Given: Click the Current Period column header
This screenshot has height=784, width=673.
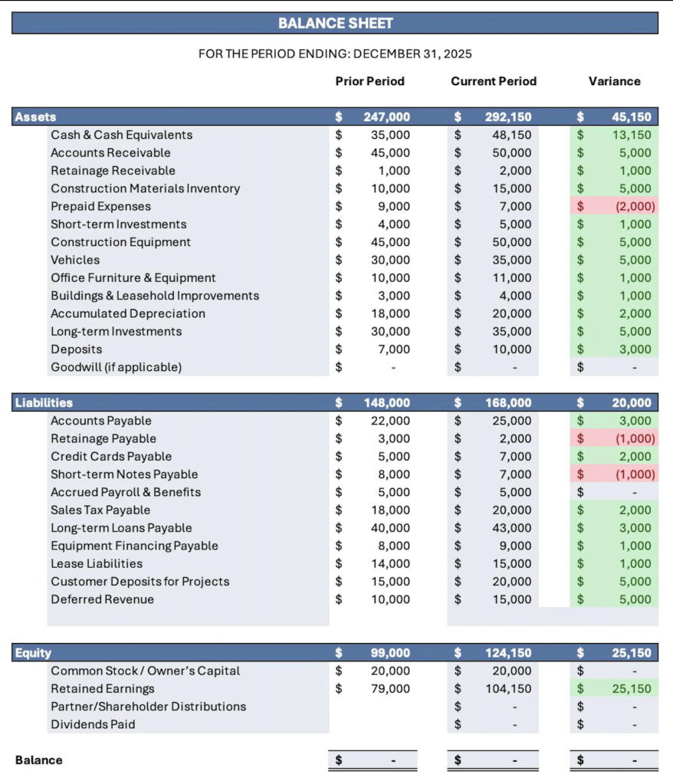Looking at the screenshot, I should 492,81.
